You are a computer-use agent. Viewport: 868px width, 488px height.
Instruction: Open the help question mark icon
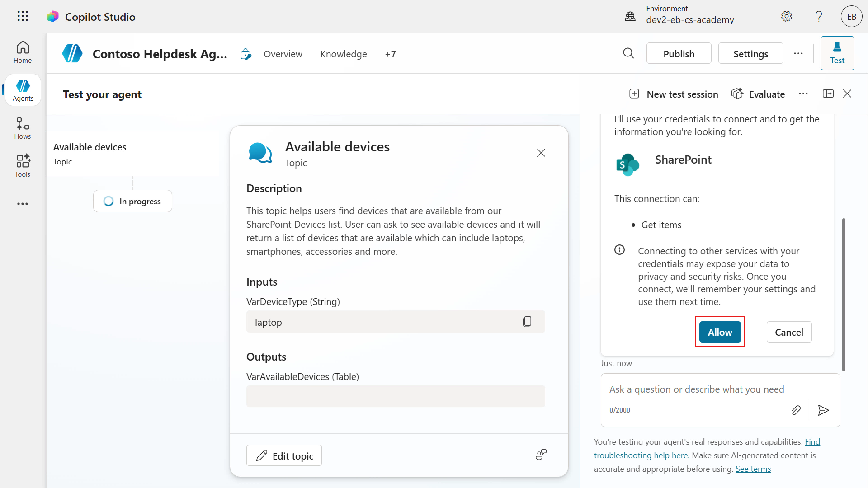[x=819, y=17]
